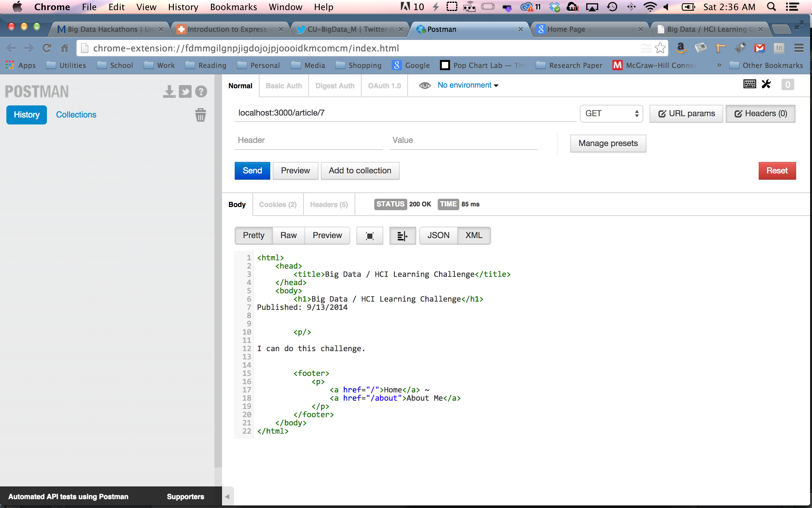Open the LinkedIn extension icon
The image size is (812, 508).
click(x=779, y=48)
